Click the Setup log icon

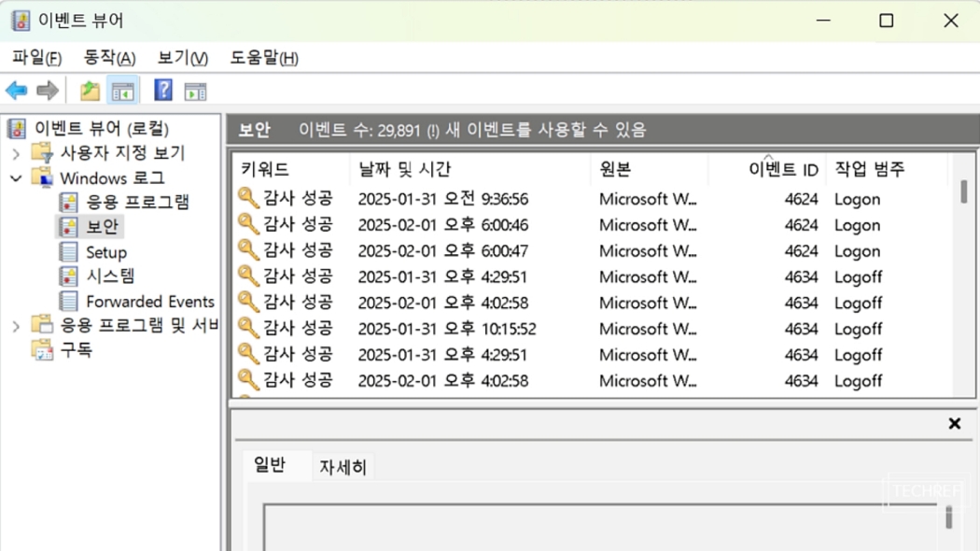[69, 252]
